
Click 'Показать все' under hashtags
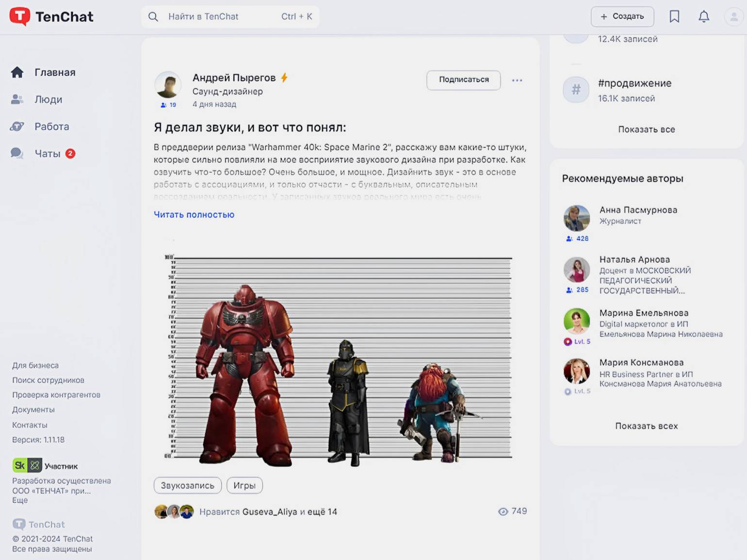647,129
